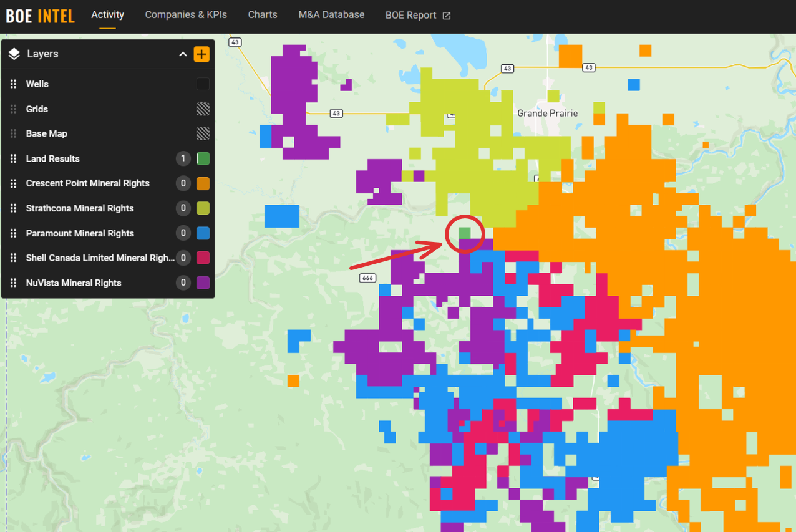Click the Crescent Point count badge
The width and height of the screenshot is (796, 532).
coord(183,183)
